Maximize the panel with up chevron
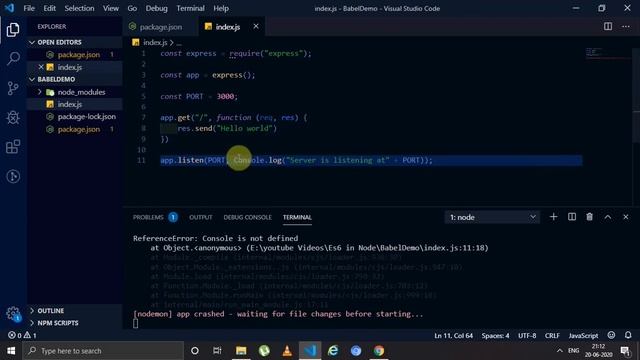 tap(608, 217)
